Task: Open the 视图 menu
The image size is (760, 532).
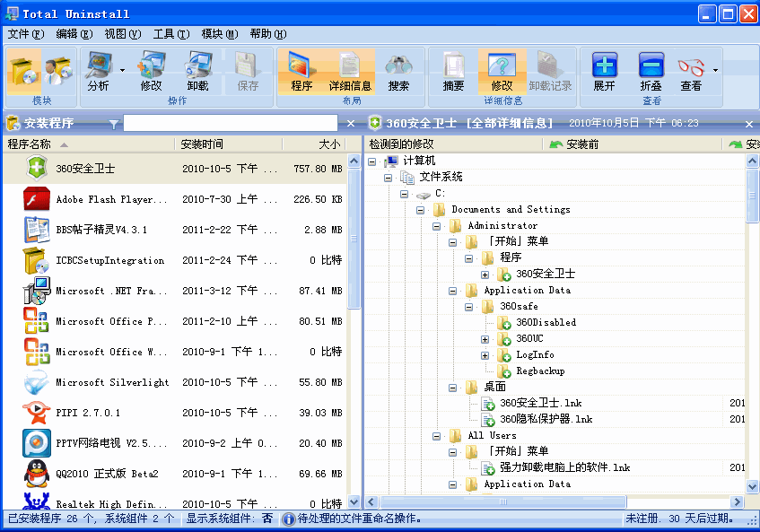Action: [123, 34]
